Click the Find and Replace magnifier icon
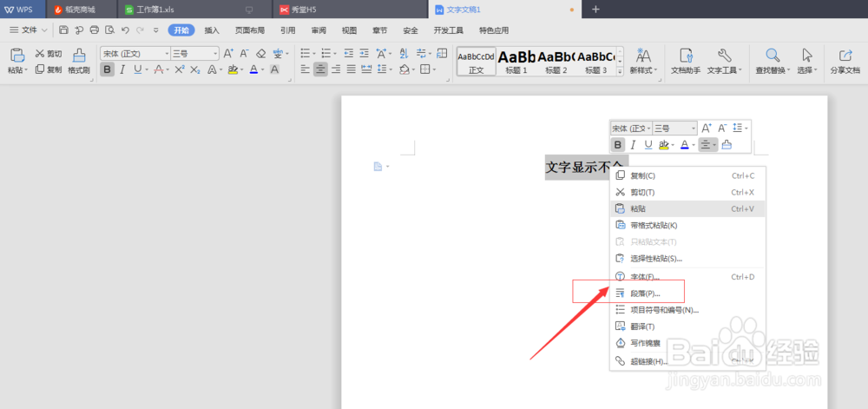This screenshot has width=868, height=409. 773,55
